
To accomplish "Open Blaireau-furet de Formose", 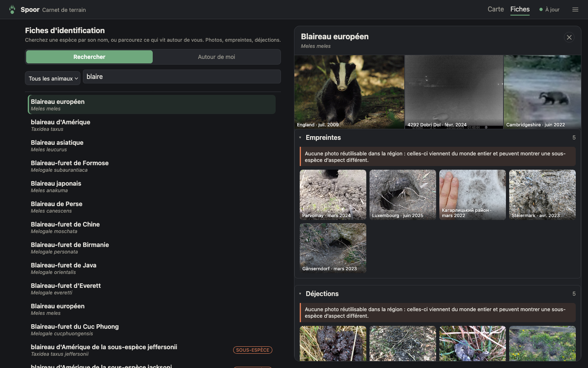I will [x=151, y=166].
